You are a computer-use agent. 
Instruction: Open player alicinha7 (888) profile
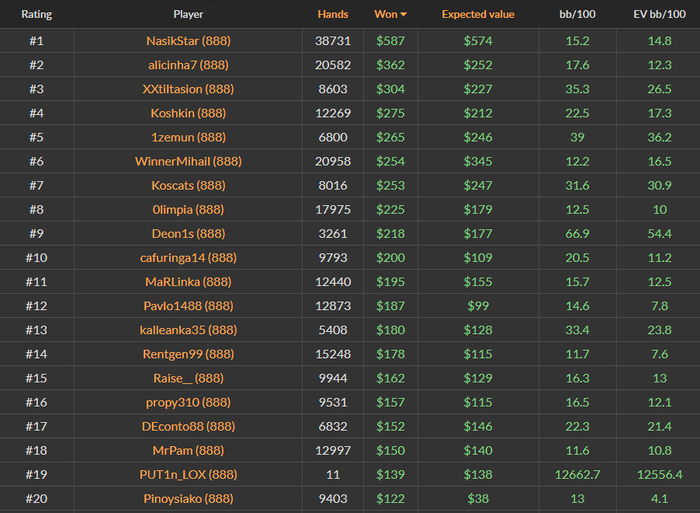tap(188, 65)
